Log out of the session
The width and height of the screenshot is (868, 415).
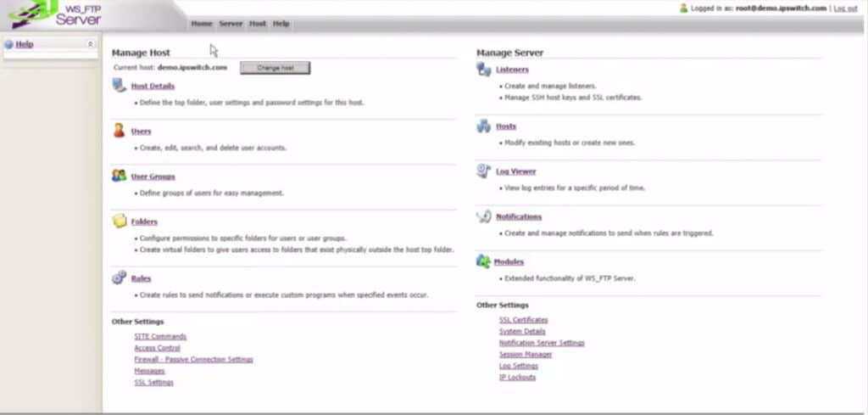tap(845, 8)
